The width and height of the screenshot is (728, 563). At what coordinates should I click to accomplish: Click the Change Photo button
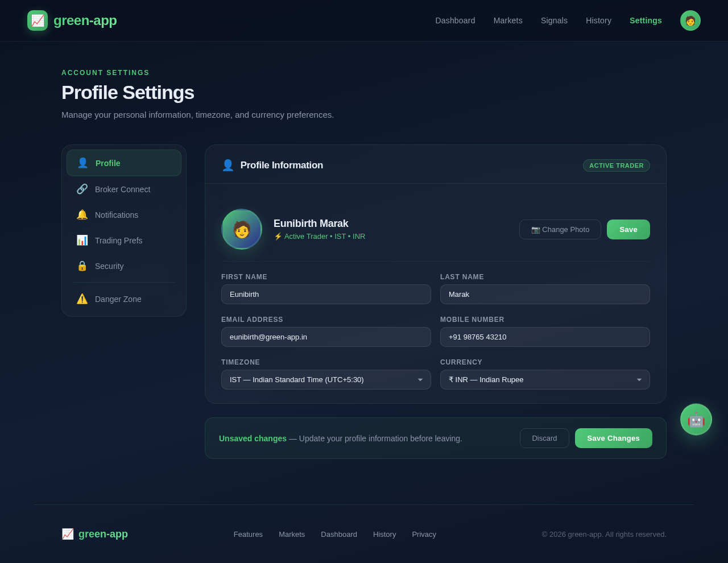tap(560, 229)
